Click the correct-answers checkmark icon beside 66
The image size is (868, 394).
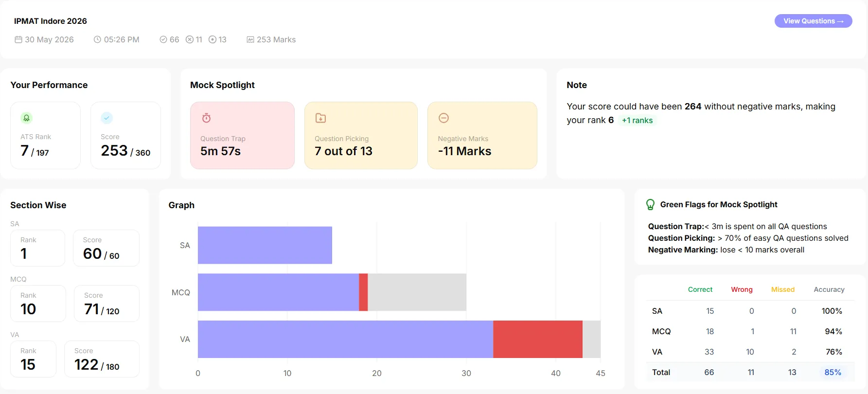[163, 39]
